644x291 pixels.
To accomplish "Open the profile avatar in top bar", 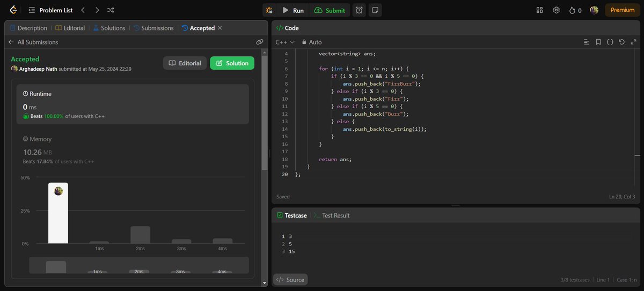I will [594, 10].
